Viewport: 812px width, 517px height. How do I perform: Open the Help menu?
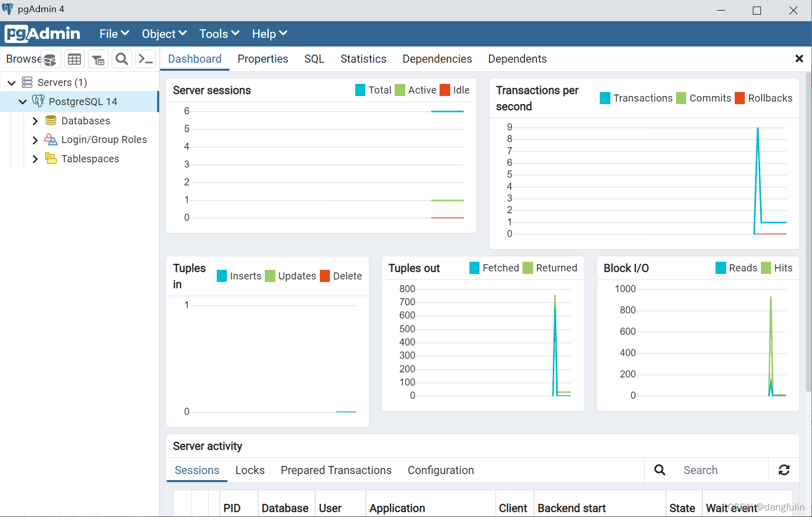(x=269, y=34)
